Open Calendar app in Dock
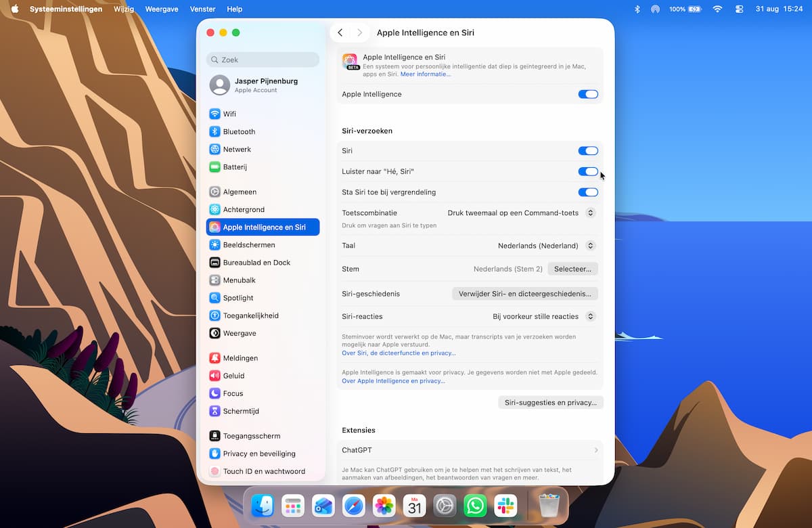812x528 pixels. pos(414,506)
